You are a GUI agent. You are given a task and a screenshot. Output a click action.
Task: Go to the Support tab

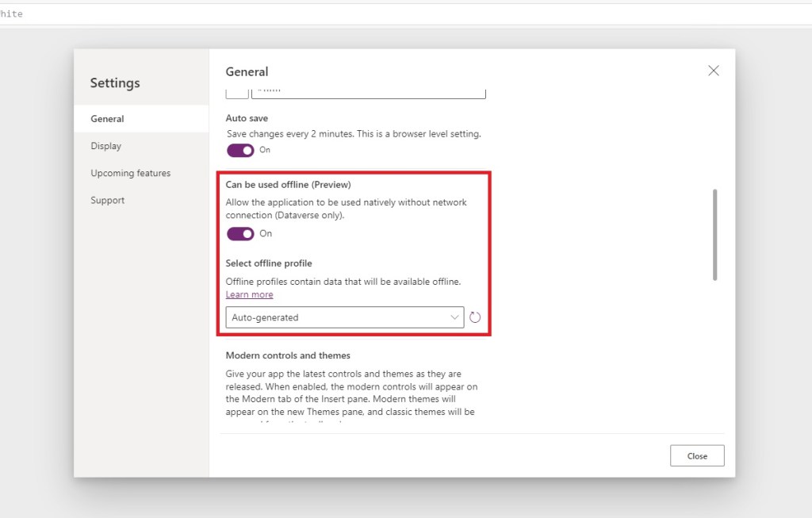pyautogui.click(x=108, y=200)
